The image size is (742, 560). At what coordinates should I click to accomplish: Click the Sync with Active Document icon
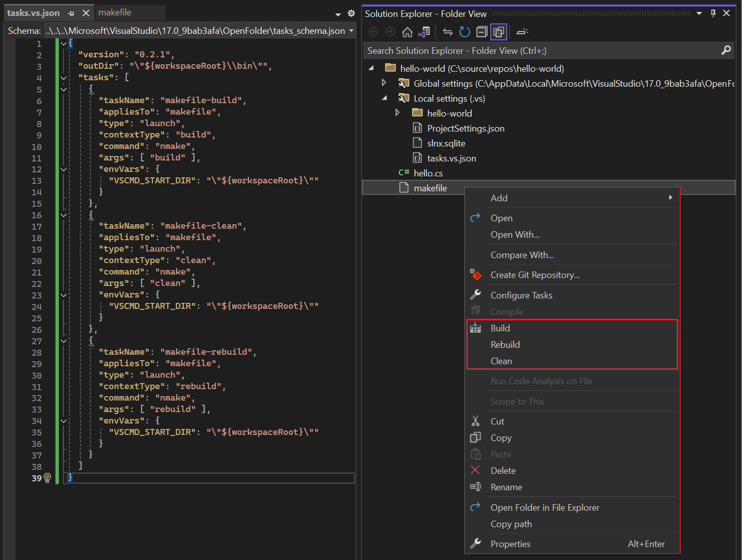coord(448,32)
